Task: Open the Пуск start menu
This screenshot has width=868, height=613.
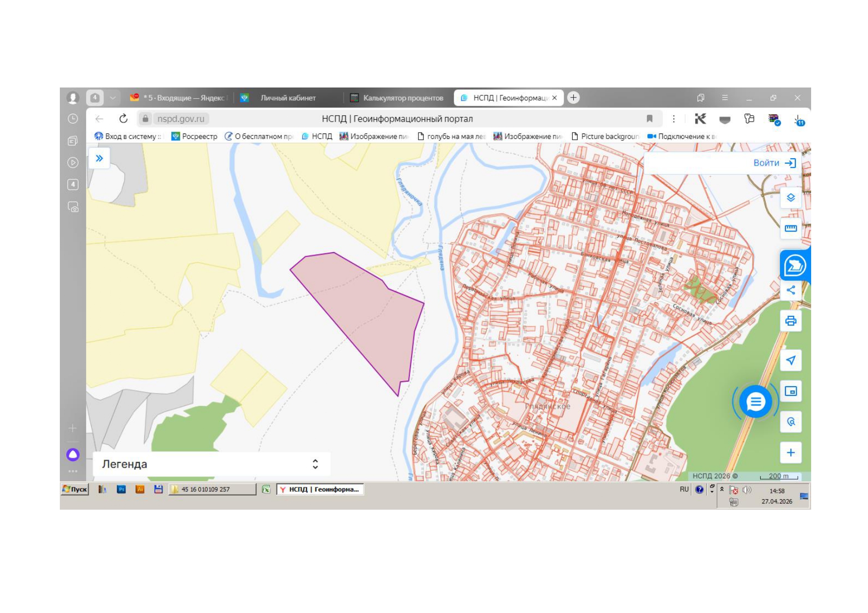Action: 75,489
